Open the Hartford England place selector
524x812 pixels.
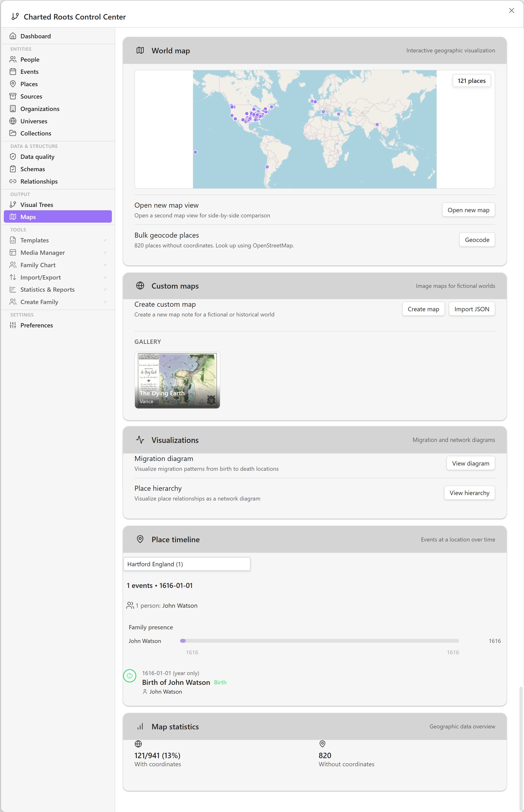[187, 564]
